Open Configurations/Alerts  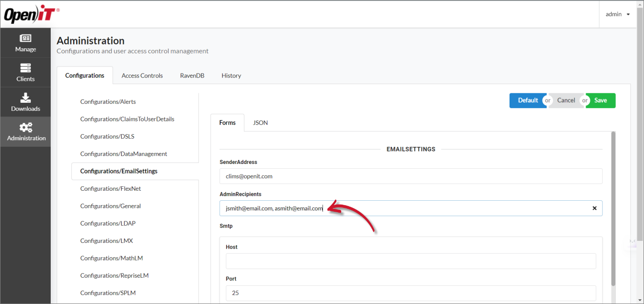(108, 102)
